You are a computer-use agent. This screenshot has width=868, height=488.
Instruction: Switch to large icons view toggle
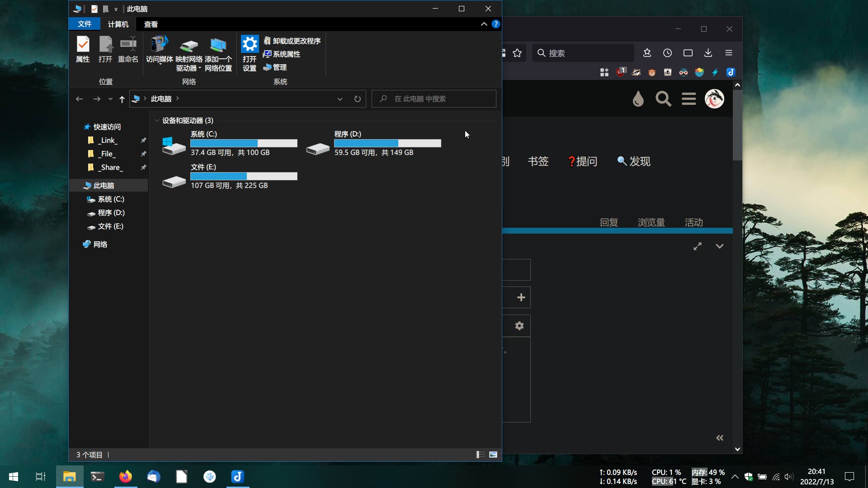tap(493, 455)
